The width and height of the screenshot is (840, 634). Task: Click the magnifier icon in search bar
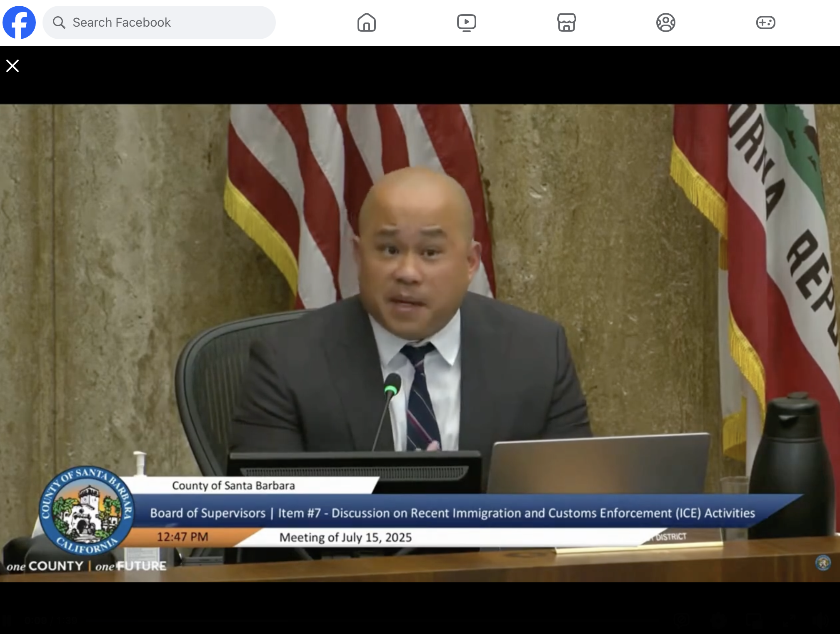(x=59, y=22)
